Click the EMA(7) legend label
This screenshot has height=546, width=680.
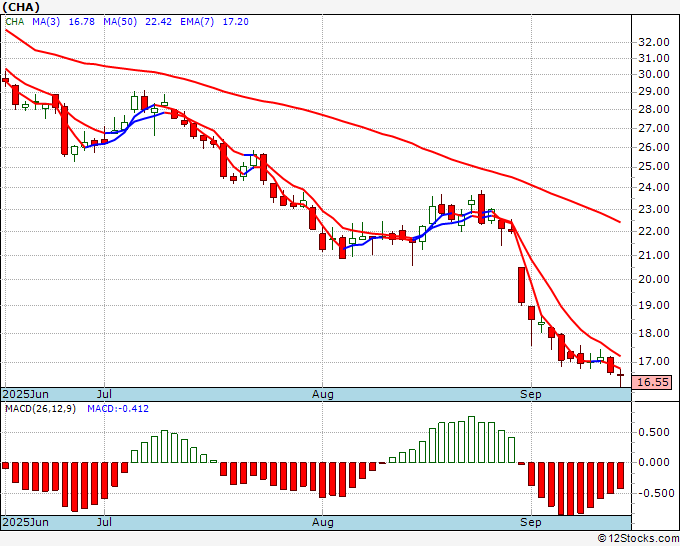coord(197,22)
